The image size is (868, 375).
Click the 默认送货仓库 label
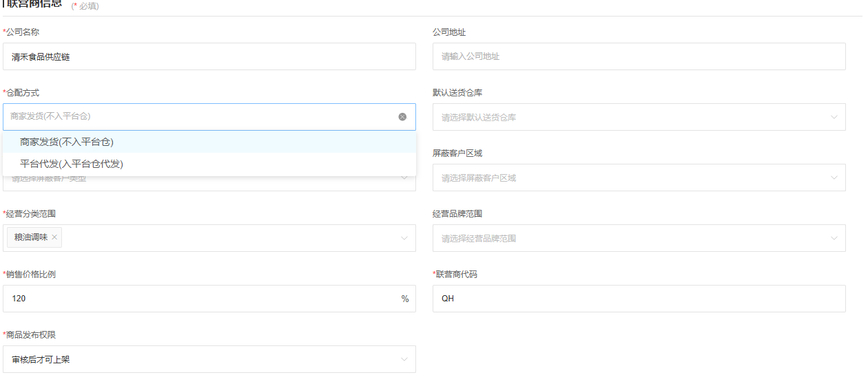pyautogui.click(x=457, y=92)
